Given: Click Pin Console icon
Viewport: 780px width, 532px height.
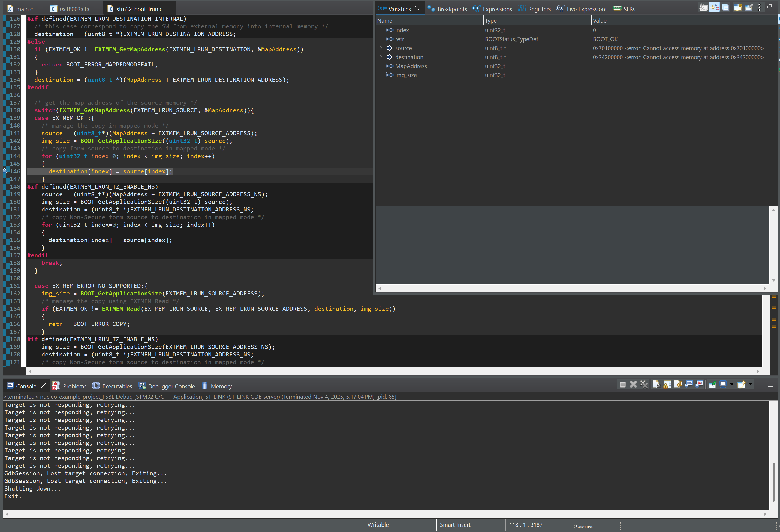Looking at the screenshot, I should pyautogui.click(x=712, y=384).
